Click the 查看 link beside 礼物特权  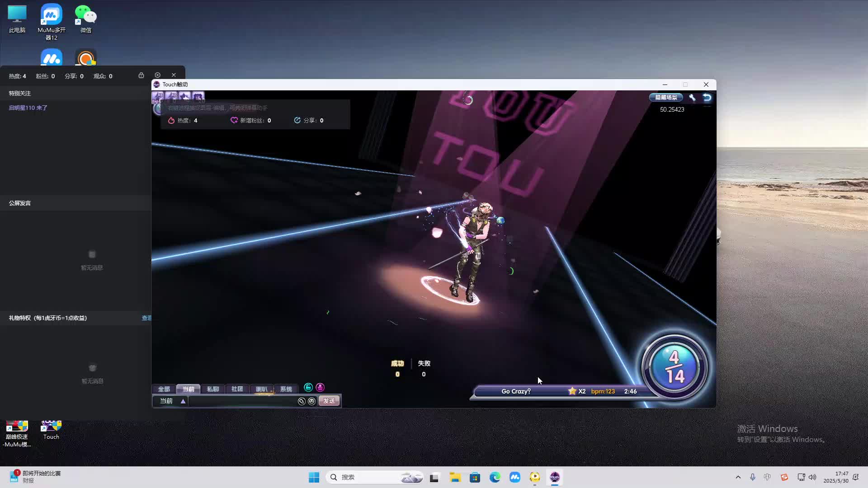pyautogui.click(x=146, y=318)
